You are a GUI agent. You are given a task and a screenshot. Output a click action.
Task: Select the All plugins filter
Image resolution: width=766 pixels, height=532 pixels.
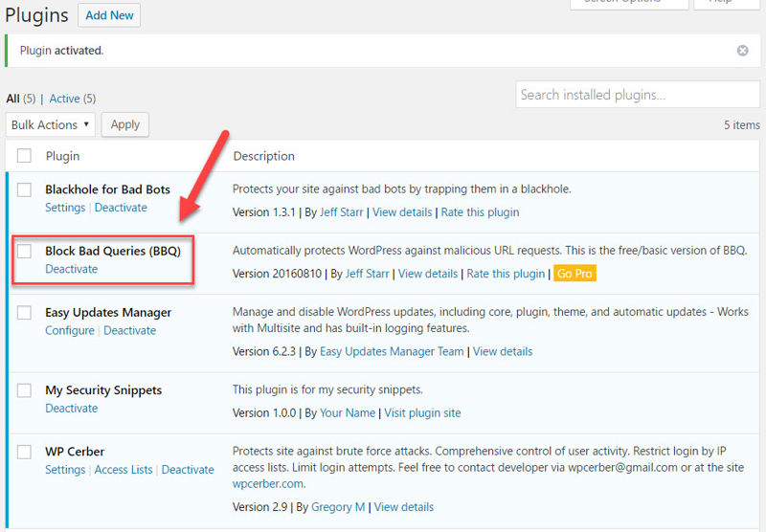[13, 99]
